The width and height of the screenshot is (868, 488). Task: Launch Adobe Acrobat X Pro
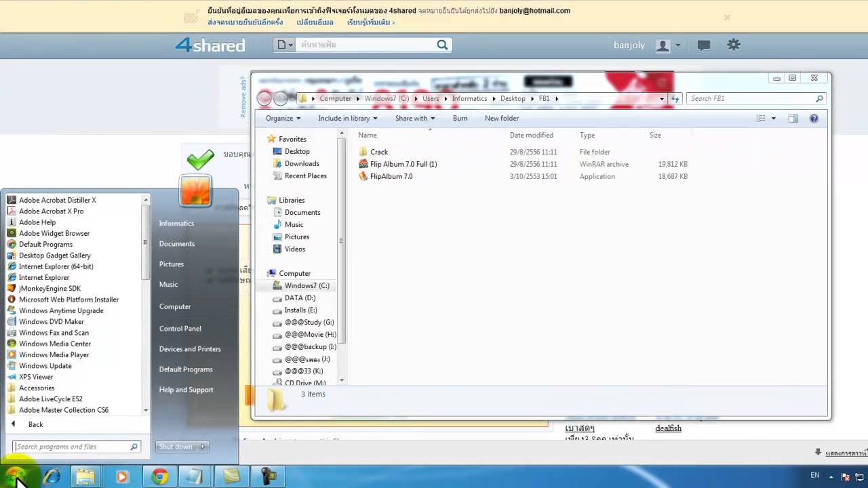[x=51, y=211]
